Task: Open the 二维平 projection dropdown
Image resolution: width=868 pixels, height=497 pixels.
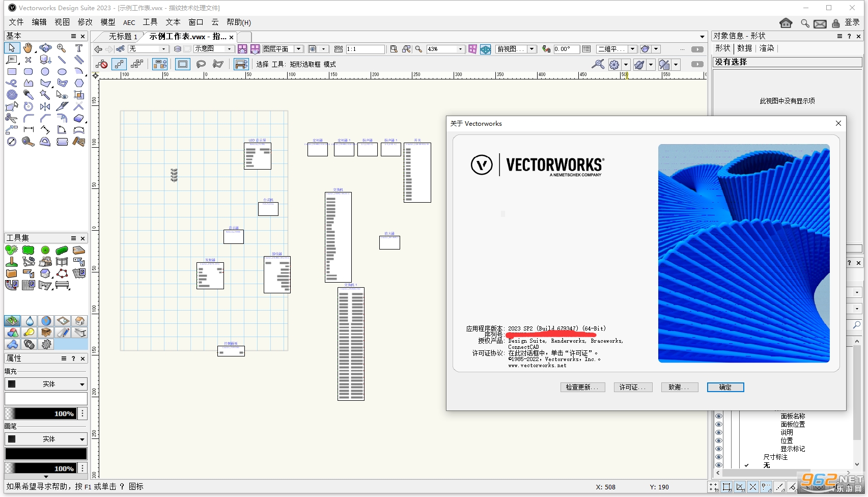Action: [x=617, y=49]
